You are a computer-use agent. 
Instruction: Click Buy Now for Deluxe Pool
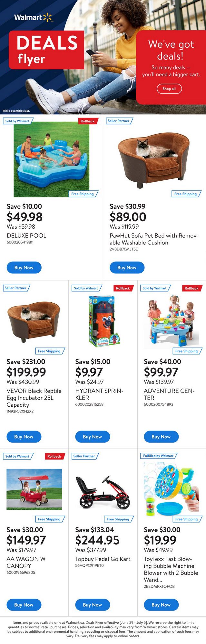pos(24,268)
